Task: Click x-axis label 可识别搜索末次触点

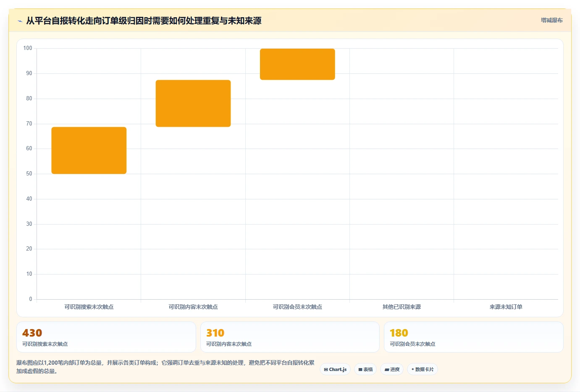Action: [x=89, y=307]
